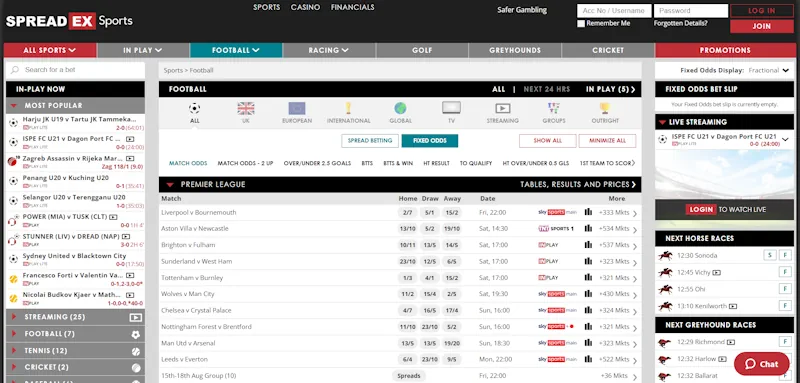The width and height of the screenshot is (800, 383).
Task: Click the Password field
Action: click(691, 11)
